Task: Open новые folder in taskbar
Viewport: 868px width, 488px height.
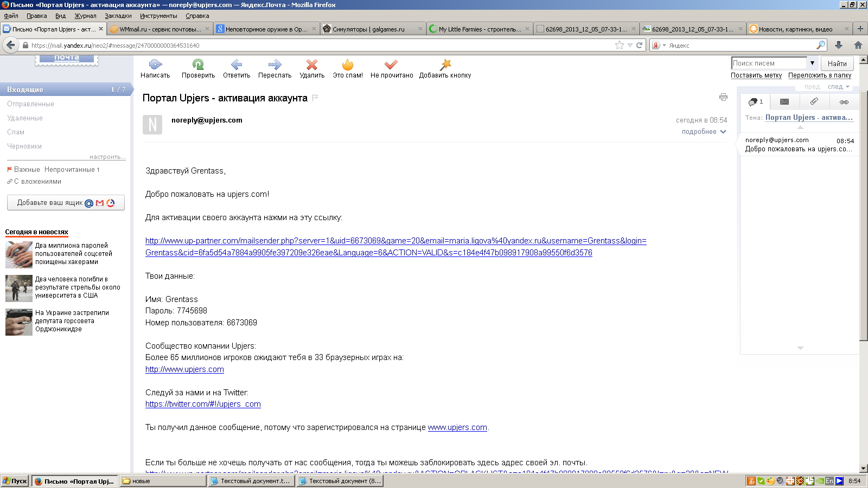Action: click(x=163, y=481)
